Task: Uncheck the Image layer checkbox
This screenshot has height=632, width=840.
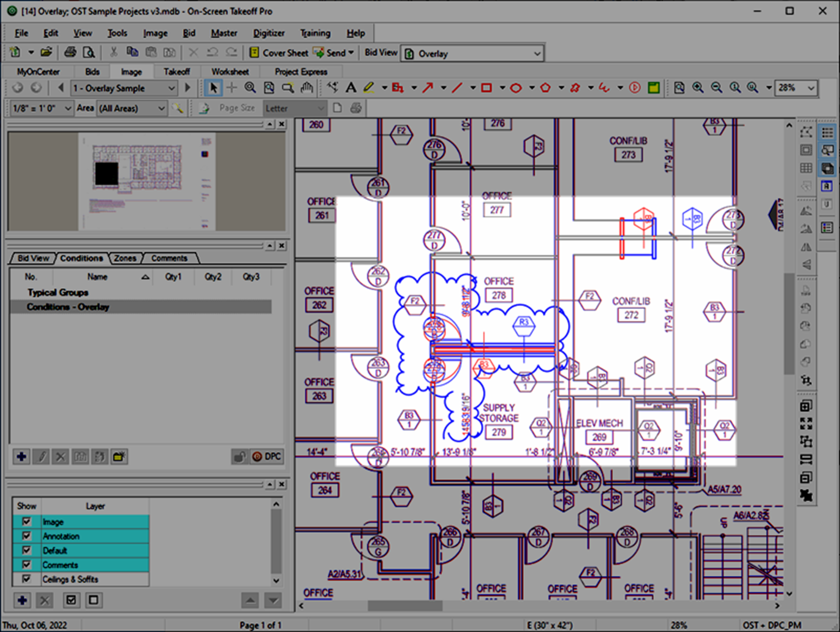Action: tap(26, 522)
